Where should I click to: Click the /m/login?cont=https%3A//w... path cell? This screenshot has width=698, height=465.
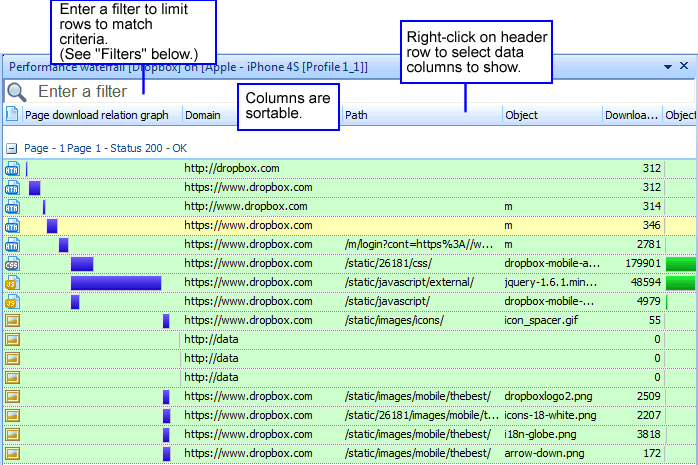click(418, 244)
